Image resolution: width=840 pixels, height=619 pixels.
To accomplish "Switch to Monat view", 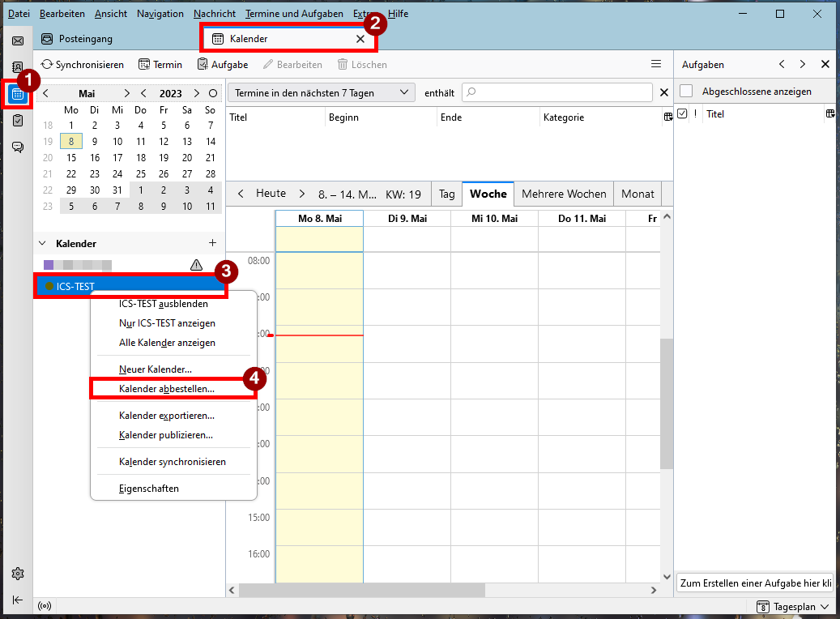I will [x=637, y=194].
